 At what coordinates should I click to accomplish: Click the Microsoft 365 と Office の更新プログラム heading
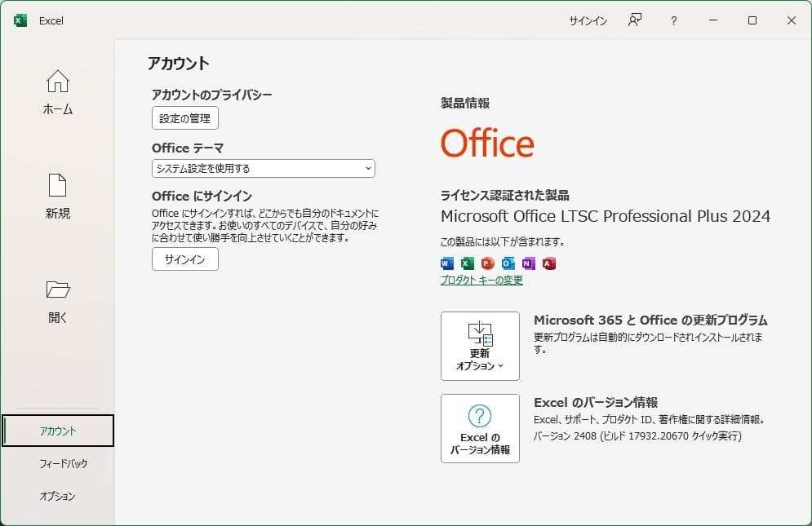tap(650, 320)
